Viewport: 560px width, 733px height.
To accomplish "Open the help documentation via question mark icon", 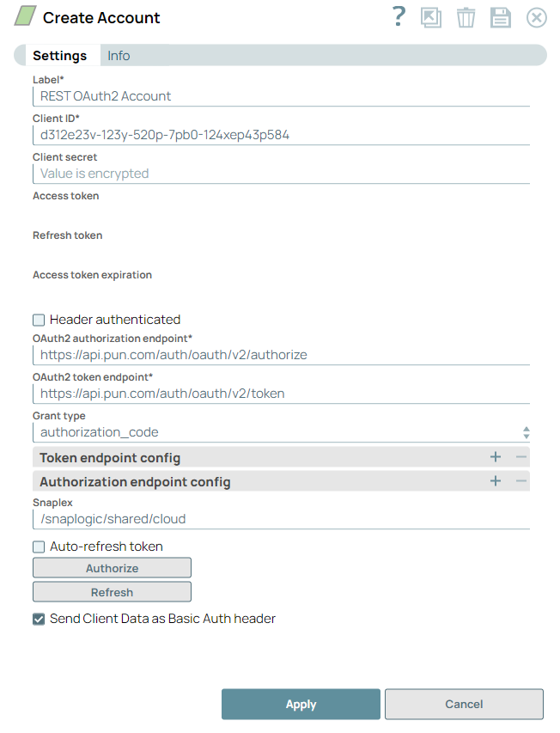I will (x=398, y=16).
